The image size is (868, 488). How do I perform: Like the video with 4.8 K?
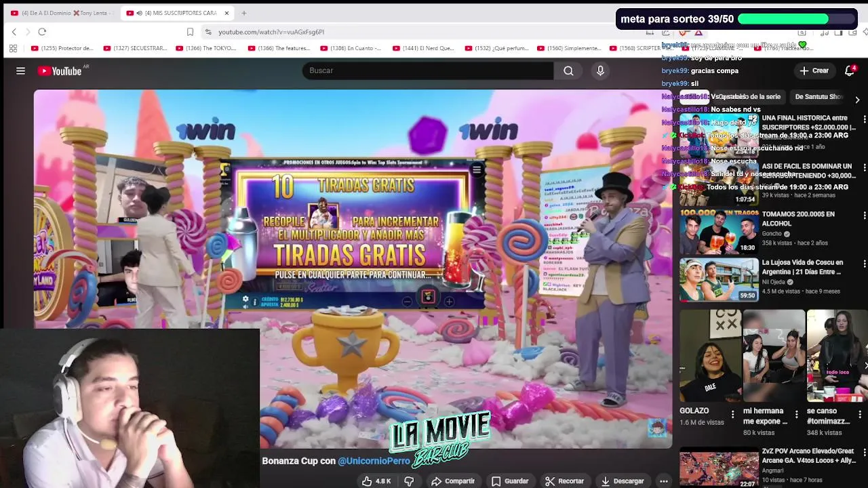(376, 481)
